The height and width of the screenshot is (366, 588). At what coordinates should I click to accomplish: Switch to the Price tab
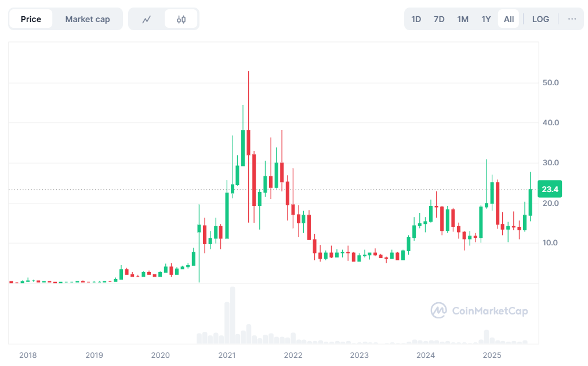point(31,19)
